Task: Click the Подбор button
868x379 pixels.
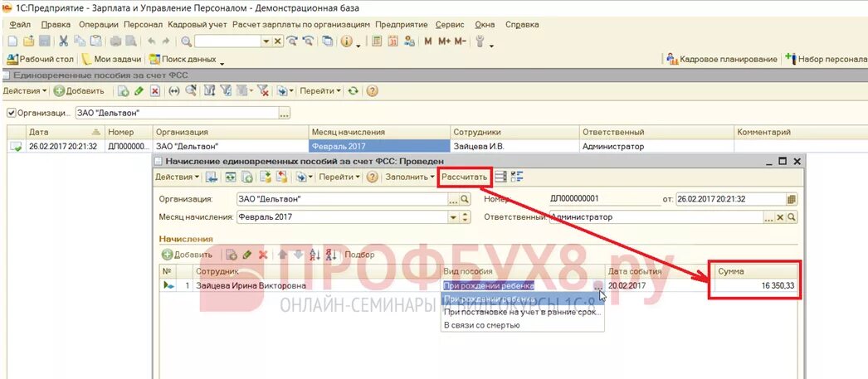Action: pyautogui.click(x=360, y=255)
